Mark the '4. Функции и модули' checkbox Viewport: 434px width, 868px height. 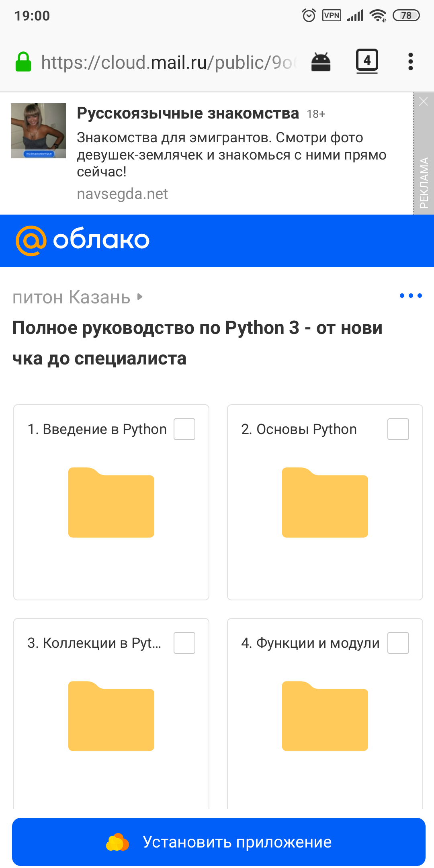click(398, 643)
